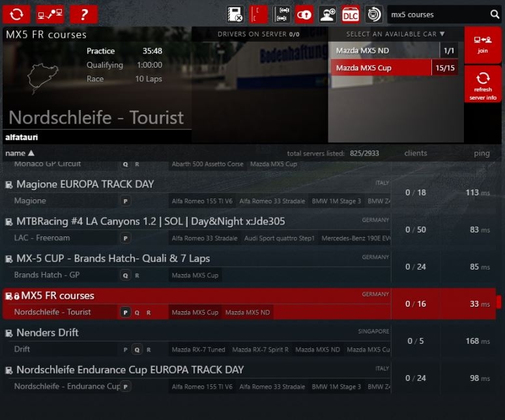The height and width of the screenshot is (420, 505).
Task: Click Alfa Romeo 33 Stradale tag in LAC Freeroam row
Action: pyautogui.click(x=205, y=238)
